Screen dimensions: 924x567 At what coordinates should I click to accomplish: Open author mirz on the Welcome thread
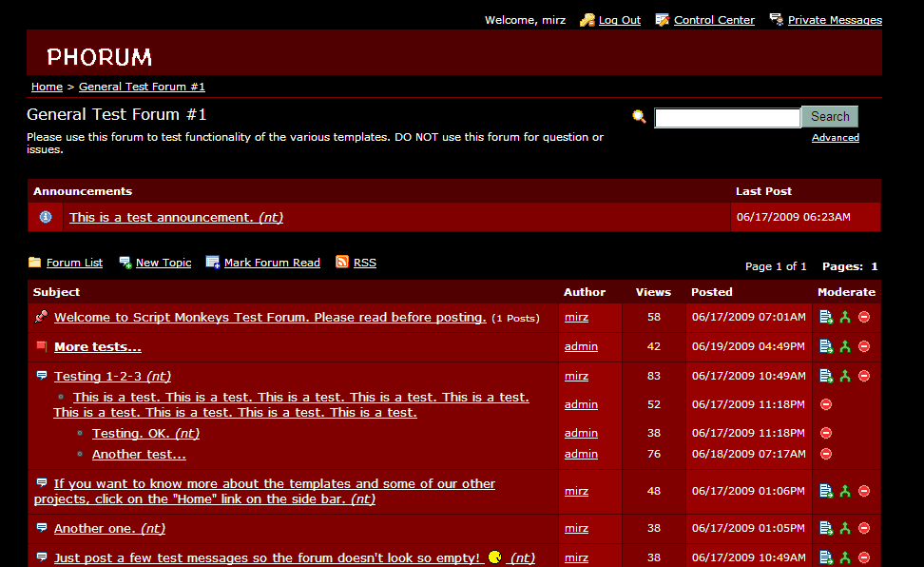tap(576, 317)
